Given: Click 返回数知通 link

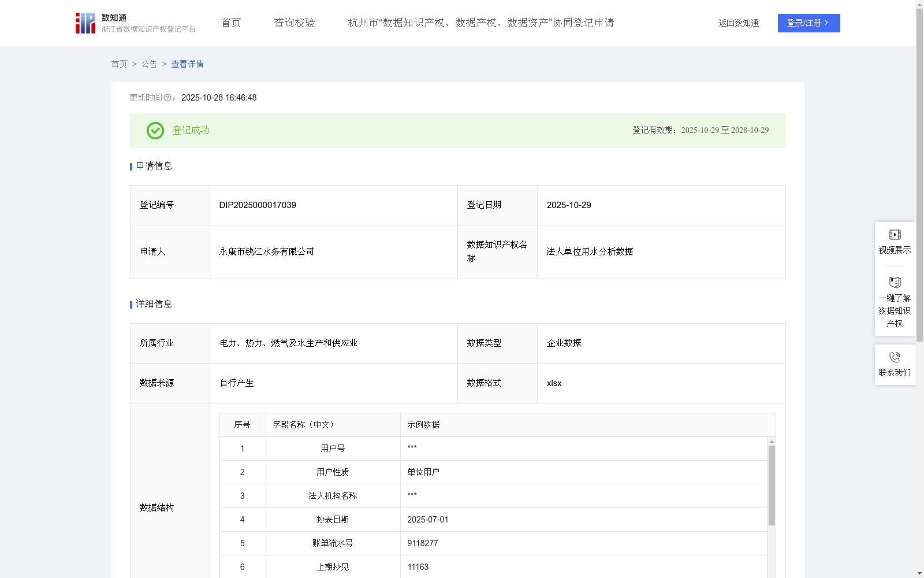Looking at the screenshot, I should tap(739, 23).
